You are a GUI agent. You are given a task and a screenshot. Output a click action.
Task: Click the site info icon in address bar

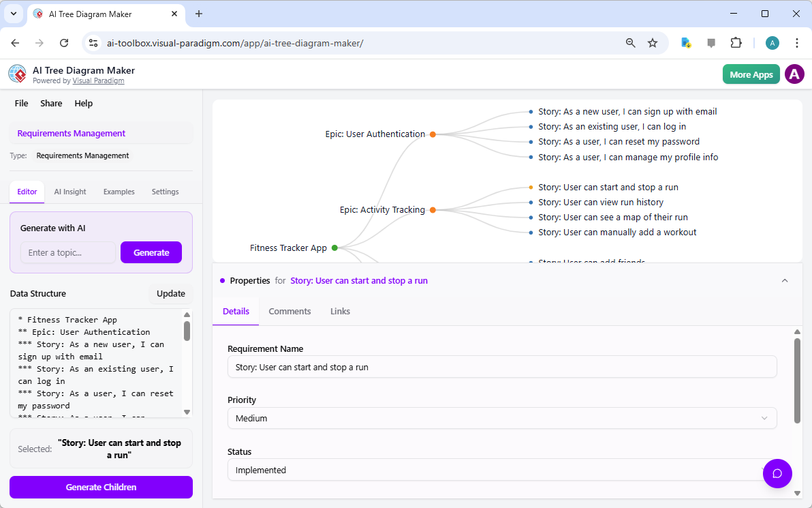coord(93,42)
